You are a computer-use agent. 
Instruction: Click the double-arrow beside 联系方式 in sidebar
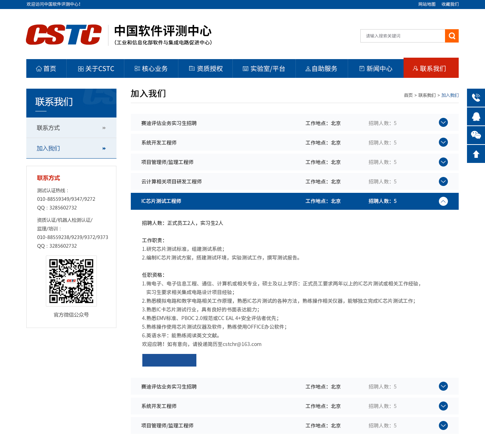click(104, 128)
